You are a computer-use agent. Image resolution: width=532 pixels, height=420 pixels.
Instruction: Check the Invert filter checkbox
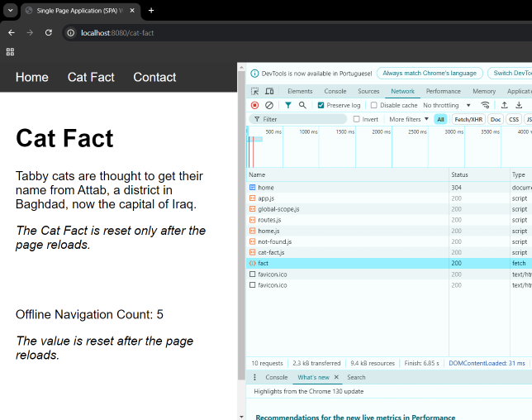coord(357,119)
